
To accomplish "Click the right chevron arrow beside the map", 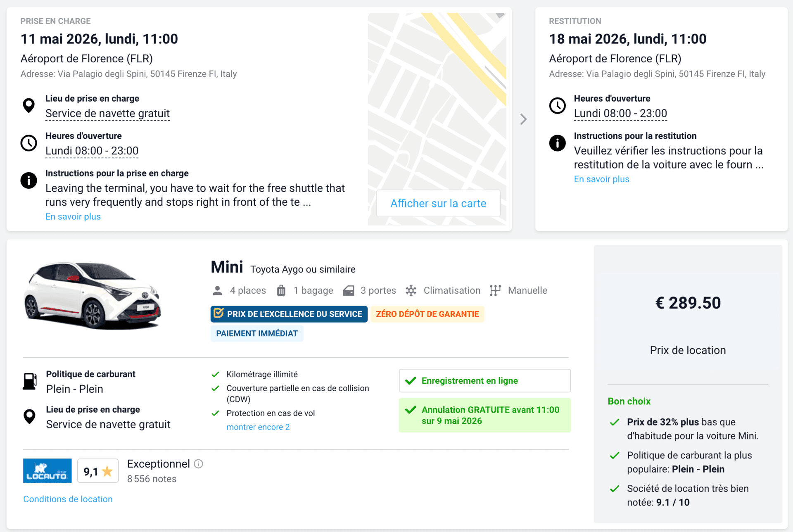I will (524, 119).
